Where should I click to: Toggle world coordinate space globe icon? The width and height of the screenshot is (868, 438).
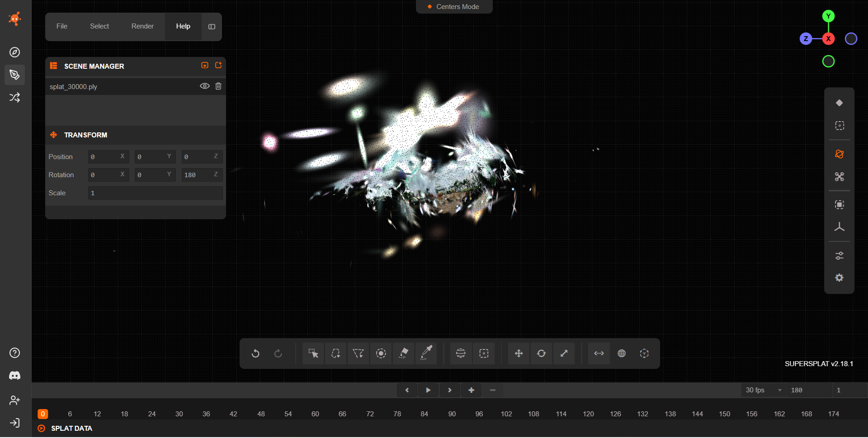[622, 353]
